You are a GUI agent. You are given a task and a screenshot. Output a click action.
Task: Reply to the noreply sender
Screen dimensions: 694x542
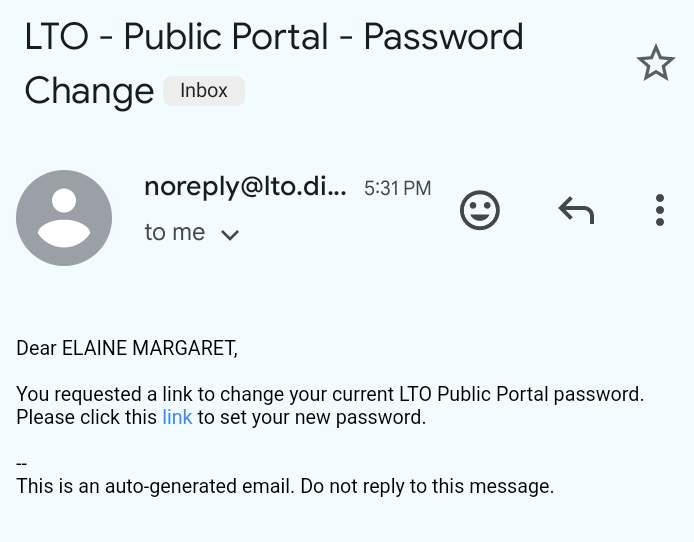point(576,210)
